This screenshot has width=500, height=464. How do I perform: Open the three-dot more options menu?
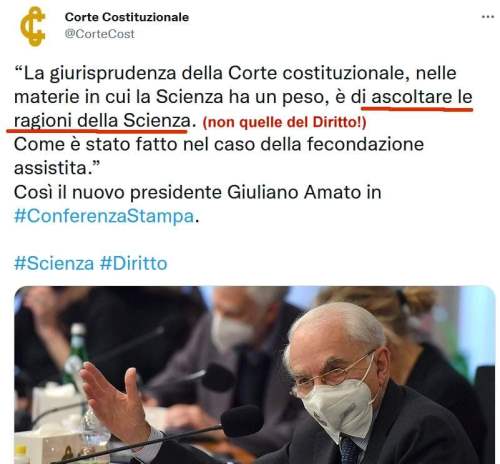coord(488,17)
